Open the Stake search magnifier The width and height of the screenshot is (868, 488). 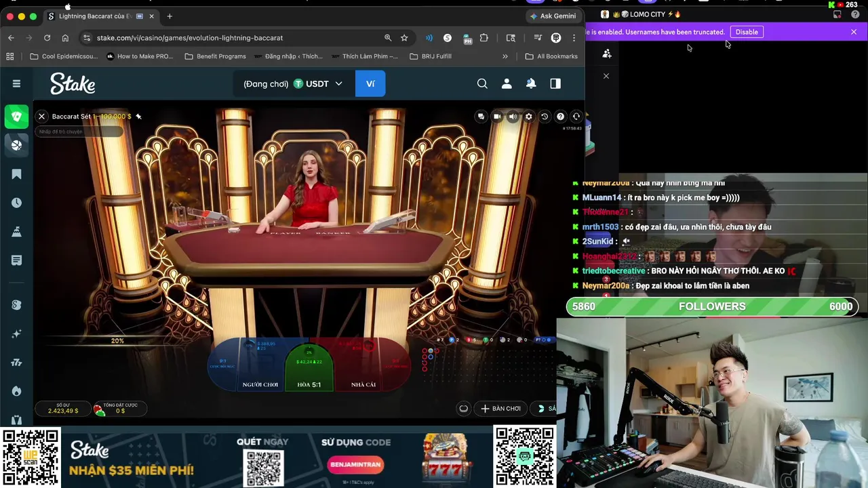(x=482, y=83)
